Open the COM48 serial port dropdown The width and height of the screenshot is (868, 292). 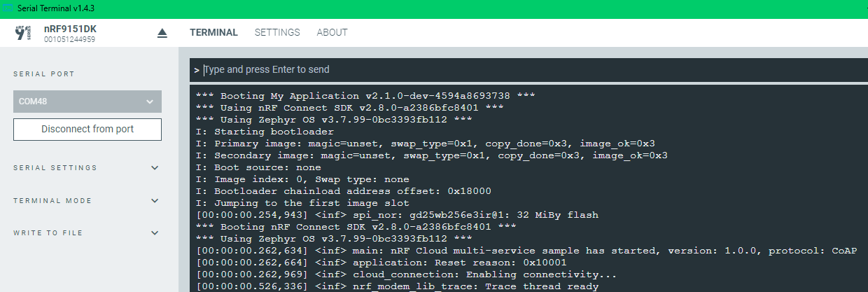[87, 102]
